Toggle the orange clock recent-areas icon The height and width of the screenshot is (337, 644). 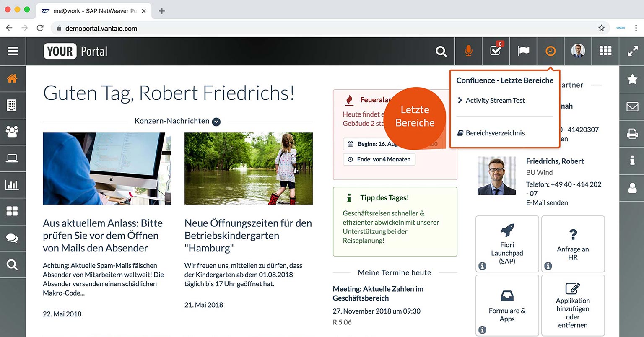pos(551,51)
